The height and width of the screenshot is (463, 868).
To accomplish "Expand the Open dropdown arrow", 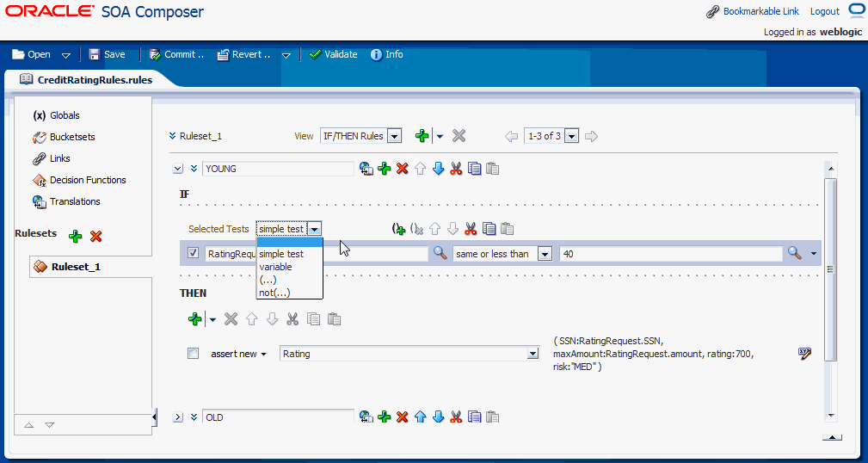I will tap(66, 55).
